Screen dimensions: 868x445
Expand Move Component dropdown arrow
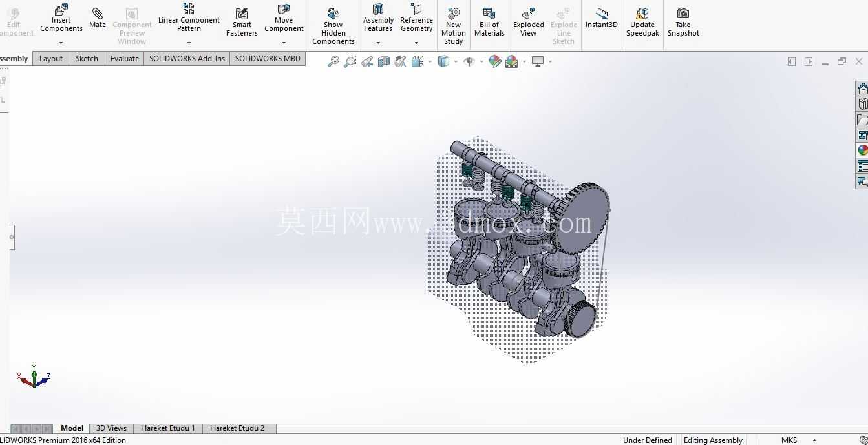coord(284,43)
